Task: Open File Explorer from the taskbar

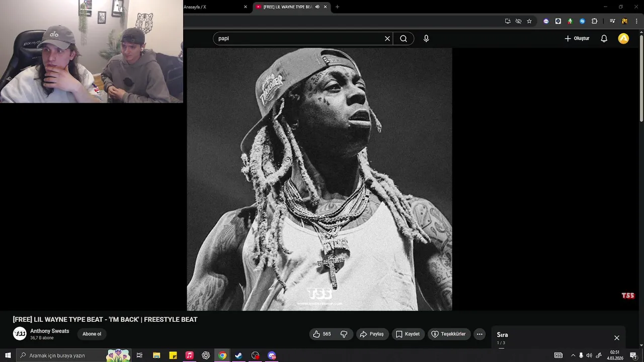Action: click(156, 355)
